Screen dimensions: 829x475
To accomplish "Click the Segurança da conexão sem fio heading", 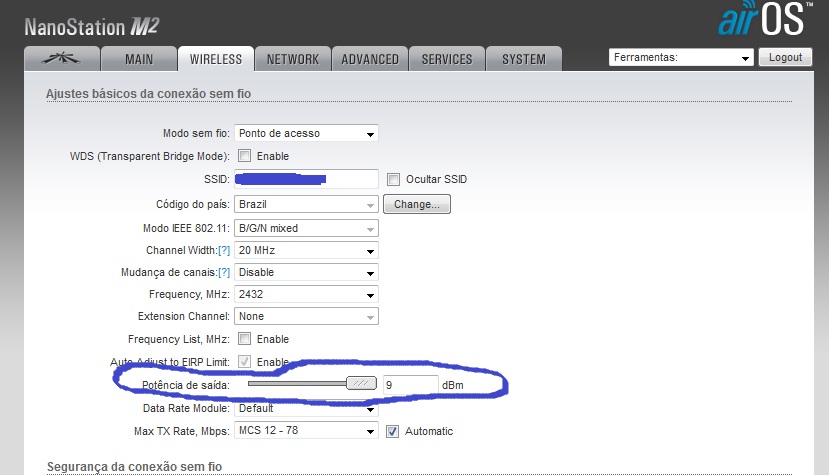I will point(134,467).
